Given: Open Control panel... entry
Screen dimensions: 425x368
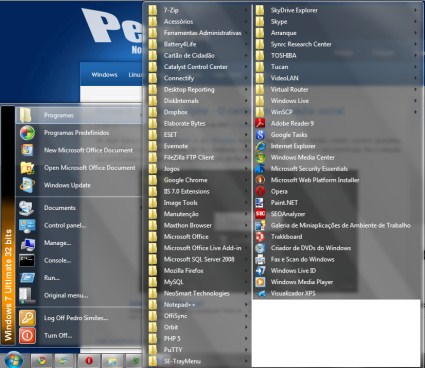Looking at the screenshot, I should point(79,225).
